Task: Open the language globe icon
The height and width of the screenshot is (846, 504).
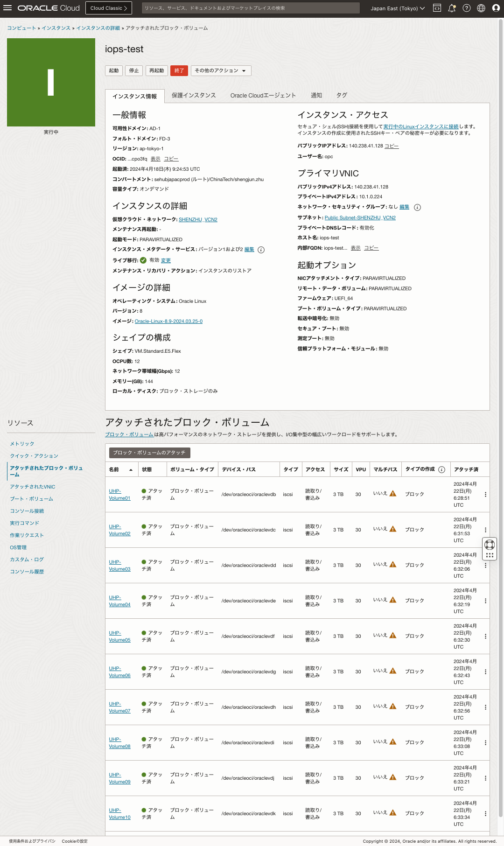Action: (481, 8)
